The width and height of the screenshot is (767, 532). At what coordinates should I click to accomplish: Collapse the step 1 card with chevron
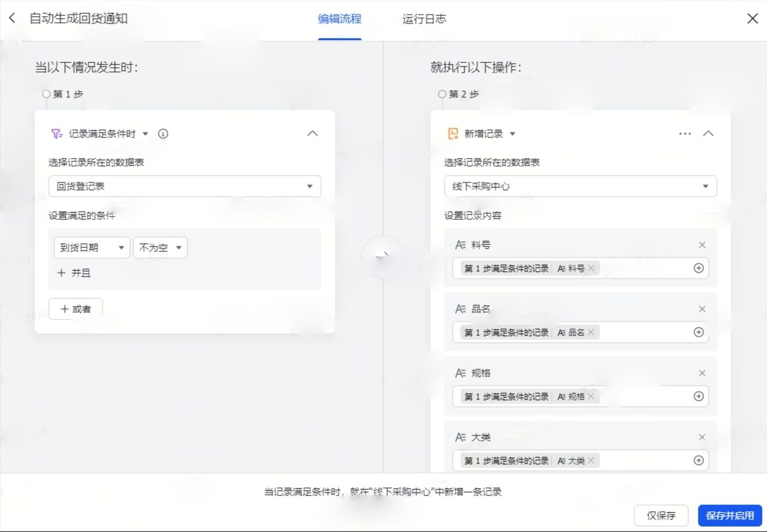point(312,134)
